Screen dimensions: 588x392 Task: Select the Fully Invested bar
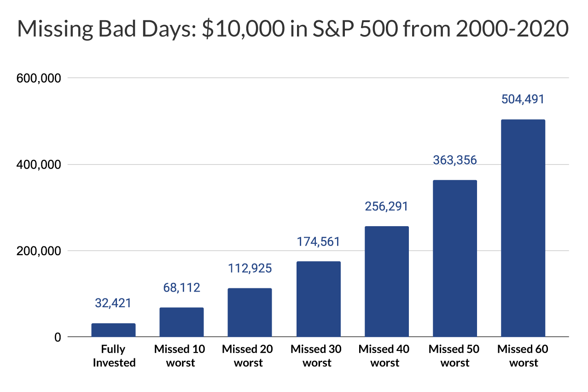click(113, 330)
